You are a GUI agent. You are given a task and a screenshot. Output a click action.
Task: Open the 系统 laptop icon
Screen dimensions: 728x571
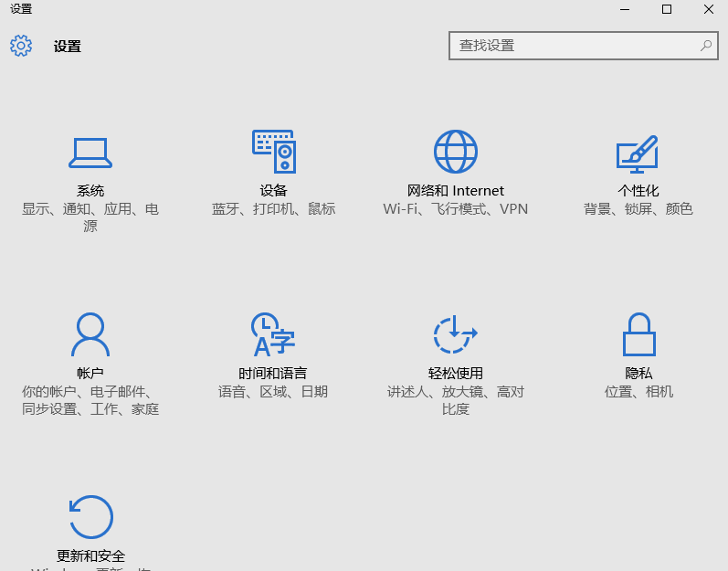[90, 153]
